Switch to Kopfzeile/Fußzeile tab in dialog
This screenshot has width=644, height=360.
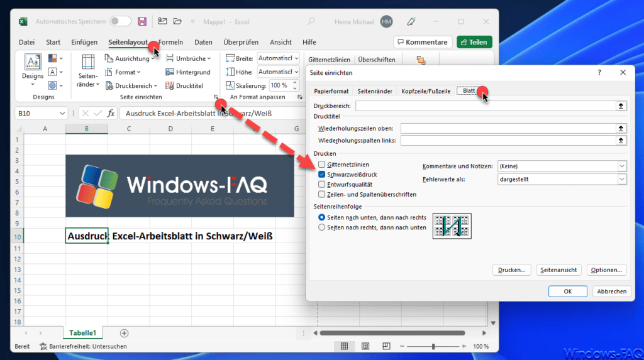pyautogui.click(x=426, y=91)
